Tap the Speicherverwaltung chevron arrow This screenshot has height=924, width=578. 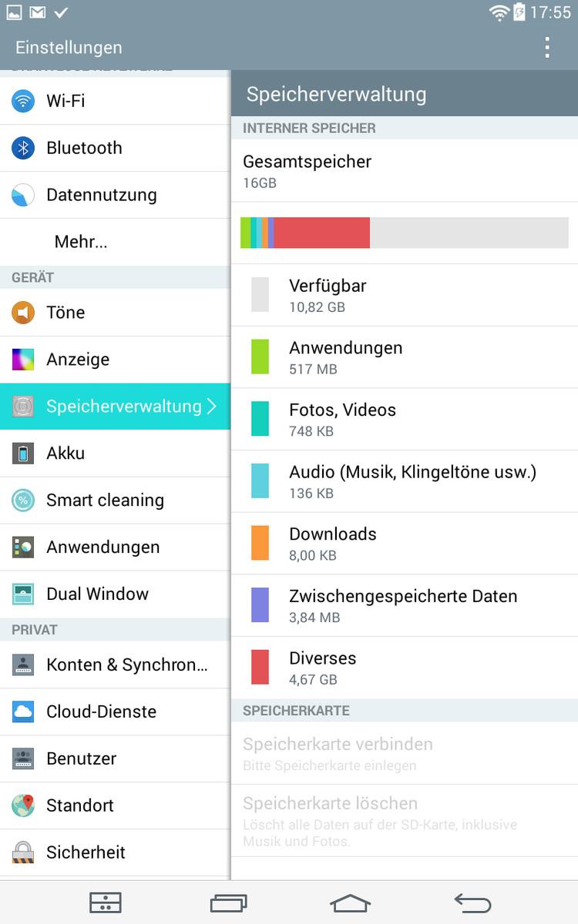click(213, 407)
